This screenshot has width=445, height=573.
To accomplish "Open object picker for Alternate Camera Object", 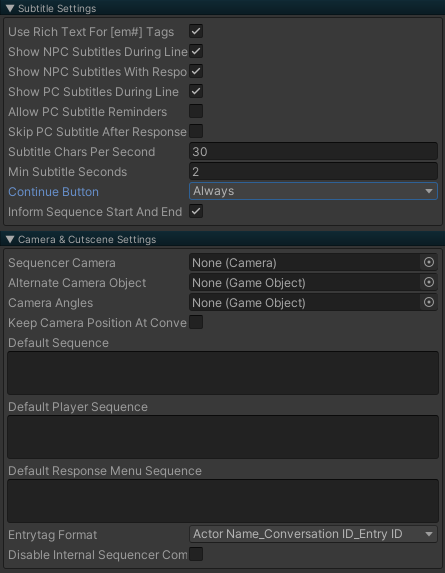I will coord(429,282).
